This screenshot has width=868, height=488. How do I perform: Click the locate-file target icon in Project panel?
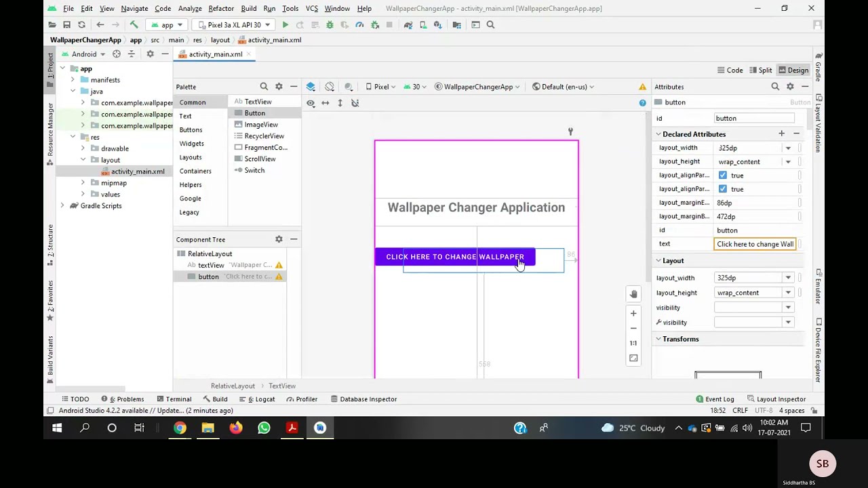[117, 54]
